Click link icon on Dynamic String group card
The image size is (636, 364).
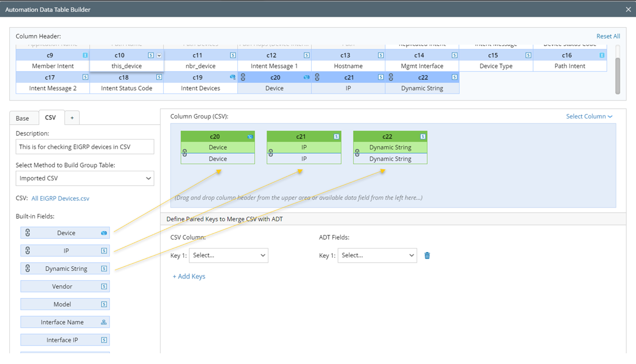click(x=357, y=152)
